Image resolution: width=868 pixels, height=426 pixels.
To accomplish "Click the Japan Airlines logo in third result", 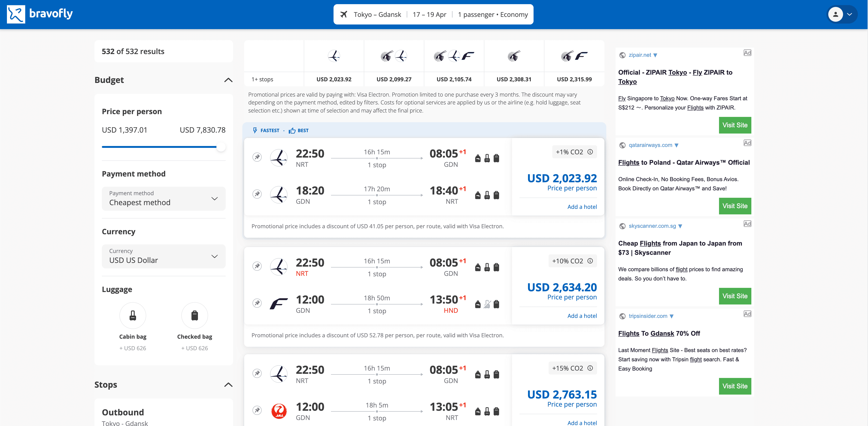I will click(x=279, y=411).
